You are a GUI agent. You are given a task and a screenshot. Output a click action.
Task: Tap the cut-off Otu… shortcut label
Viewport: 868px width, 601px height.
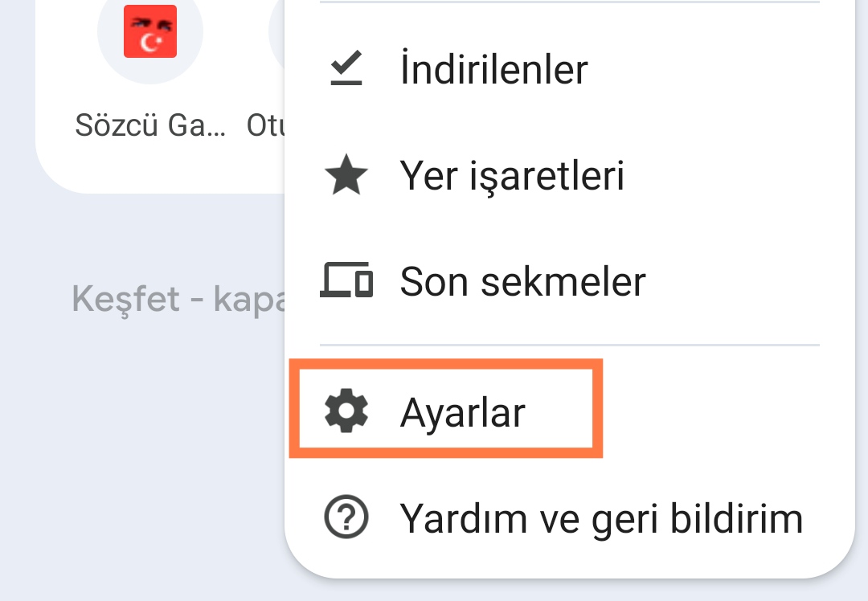click(x=266, y=125)
